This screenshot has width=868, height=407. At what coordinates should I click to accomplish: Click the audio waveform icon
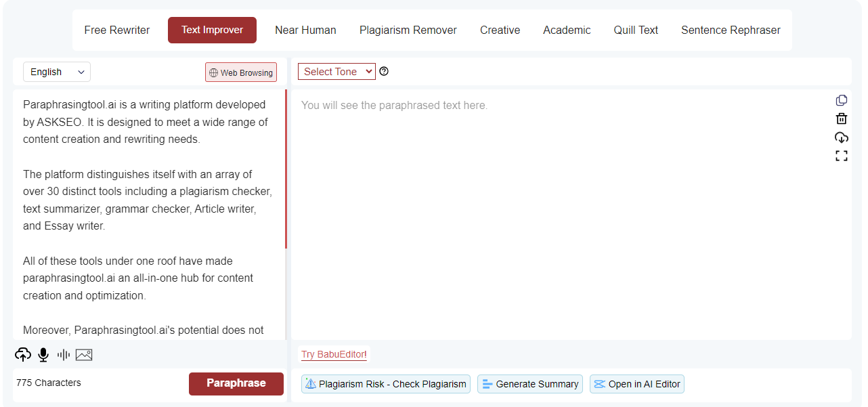pos(64,354)
